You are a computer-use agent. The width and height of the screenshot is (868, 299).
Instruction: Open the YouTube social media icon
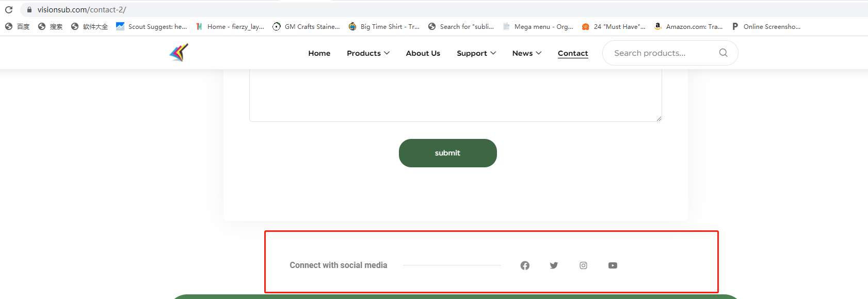[x=613, y=265]
